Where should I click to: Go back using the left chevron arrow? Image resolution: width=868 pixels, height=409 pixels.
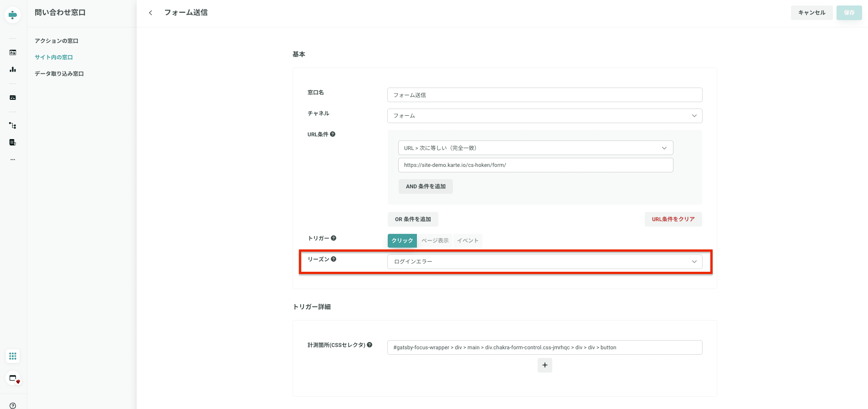click(150, 13)
